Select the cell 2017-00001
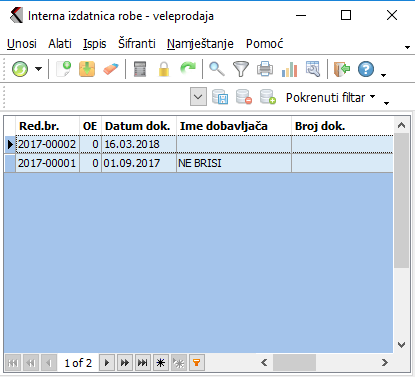The image size is (415, 377). (47, 163)
